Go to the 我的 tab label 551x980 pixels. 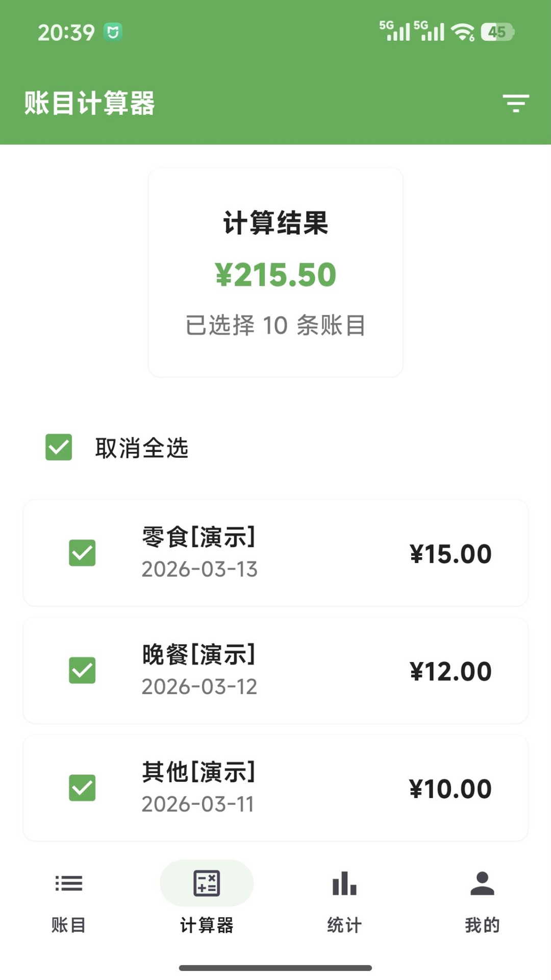482,925
